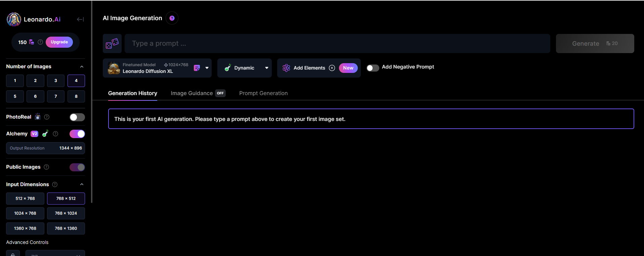This screenshot has width=644, height=256.
Task: Open the Advanced Controls section
Action: [27, 242]
